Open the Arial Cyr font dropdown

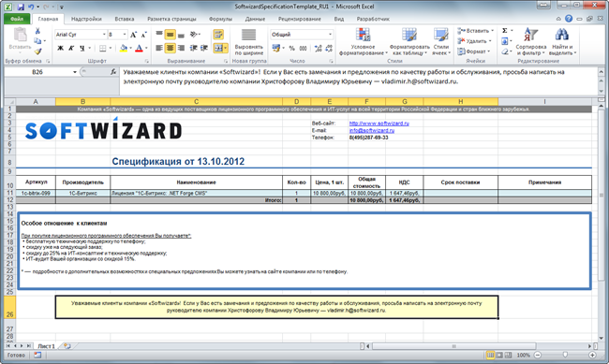coord(104,35)
